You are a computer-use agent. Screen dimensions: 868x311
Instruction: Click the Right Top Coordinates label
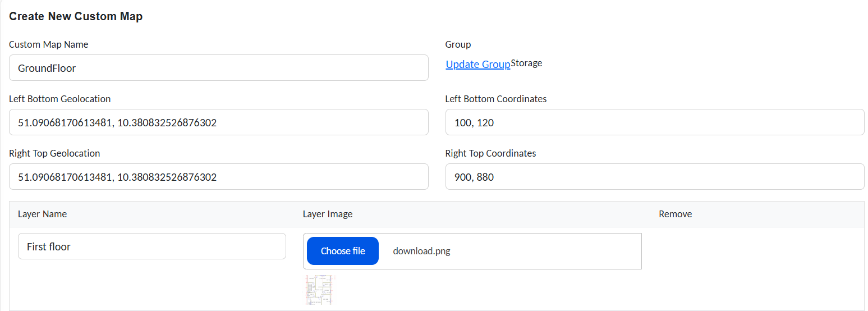[490, 153]
